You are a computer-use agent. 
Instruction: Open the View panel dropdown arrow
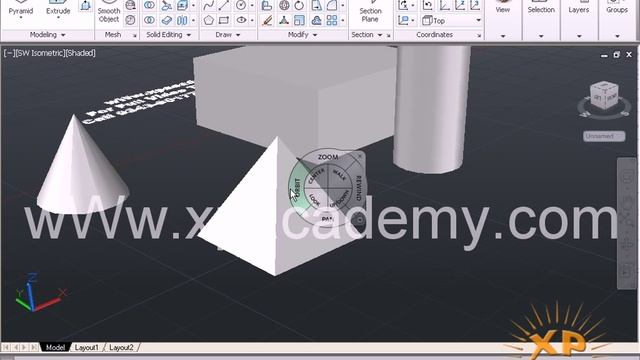503,36
